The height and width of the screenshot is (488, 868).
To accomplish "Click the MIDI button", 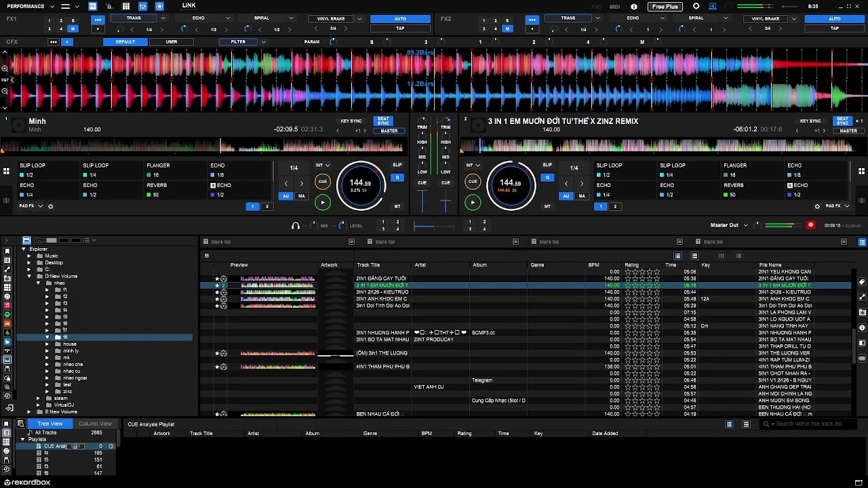I will (x=614, y=7).
